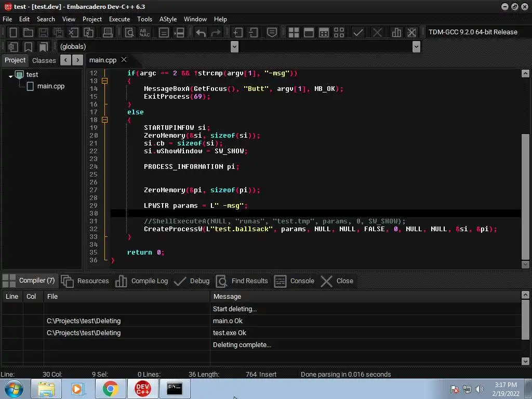Click the Print toolbar icon
The height and width of the screenshot is (399, 532).
108,33
